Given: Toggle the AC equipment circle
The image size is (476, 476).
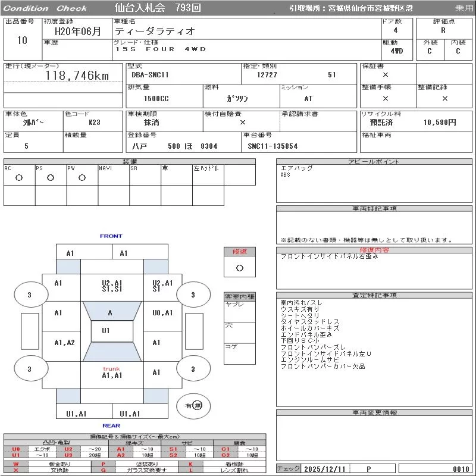Looking at the screenshot, I should [19, 177].
